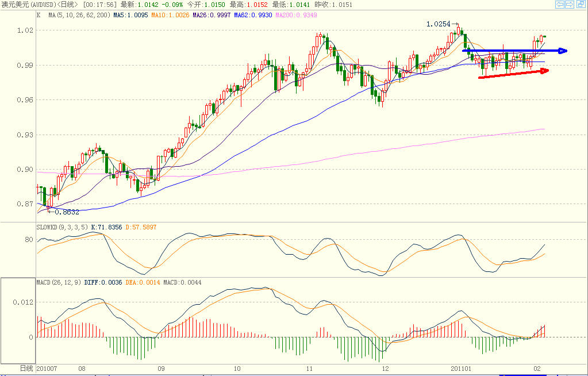Click the 09 month label on time axis
Image resolution: width=588 pixels, height=376 pixels.
pos(162,369)
